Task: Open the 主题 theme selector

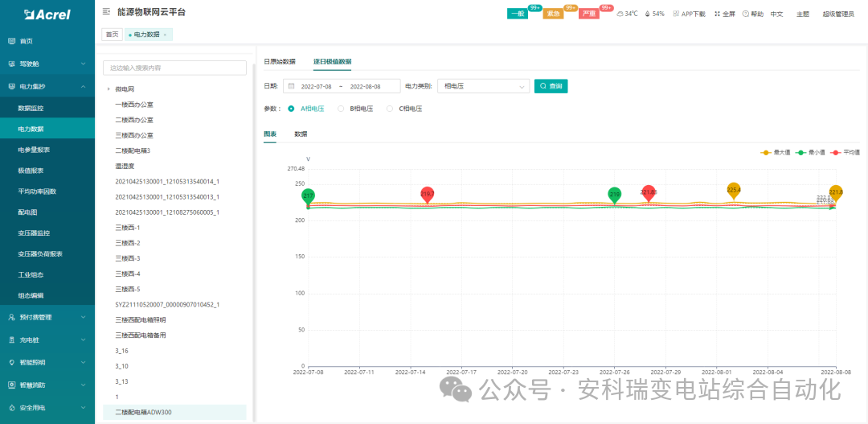Action: [803, 14]
